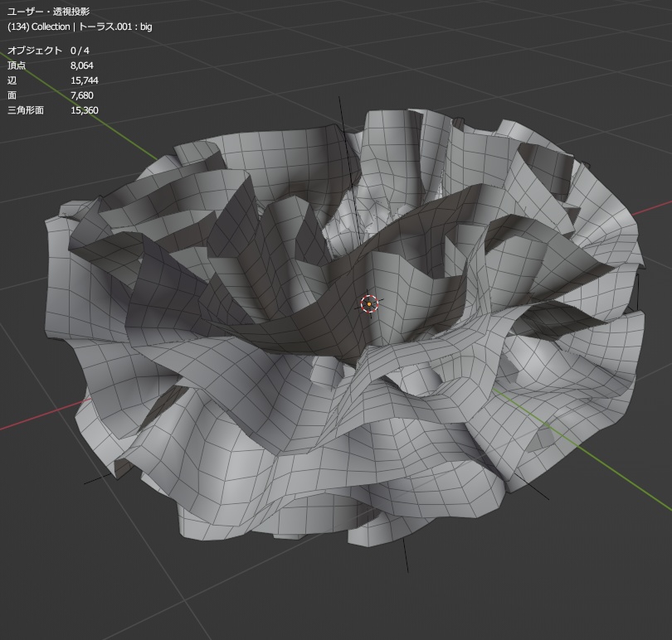Click the '面' statistics label
Image resolution: width=672 pixels, height=640 pixels.
(12, 95)
